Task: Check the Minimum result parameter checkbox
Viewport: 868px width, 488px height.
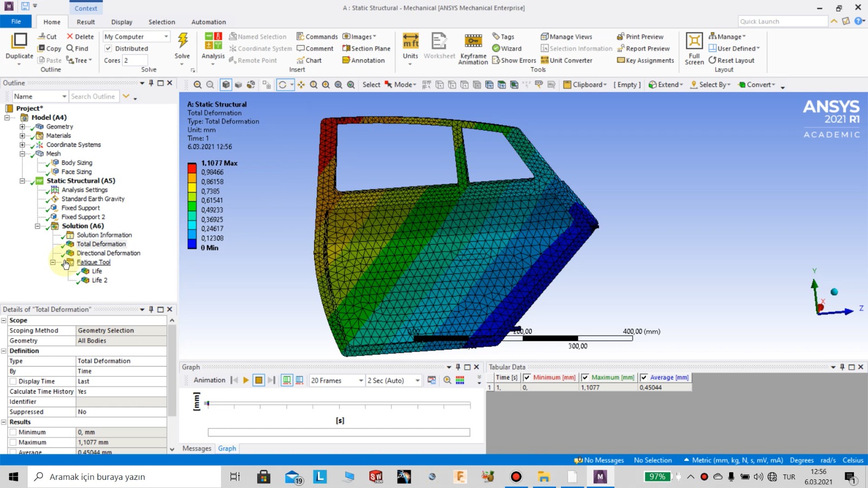Action: tap(13, 432)
